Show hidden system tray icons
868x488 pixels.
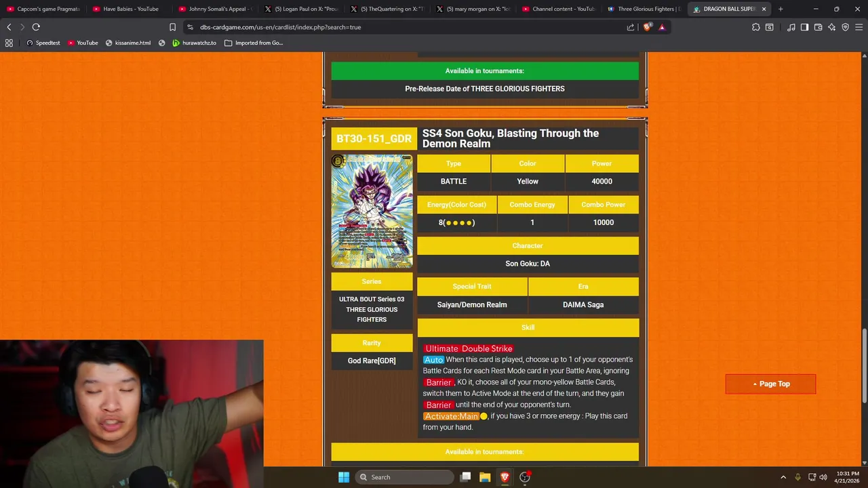[783, 477]
